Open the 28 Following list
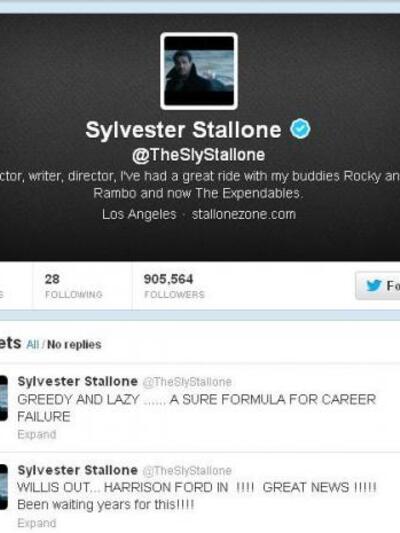 click(73, 286)
